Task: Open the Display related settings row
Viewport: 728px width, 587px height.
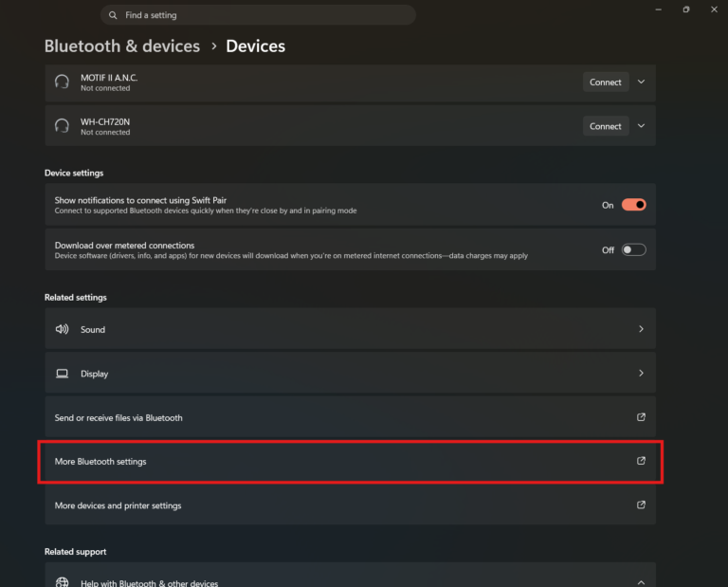Action: coord(351,373)
